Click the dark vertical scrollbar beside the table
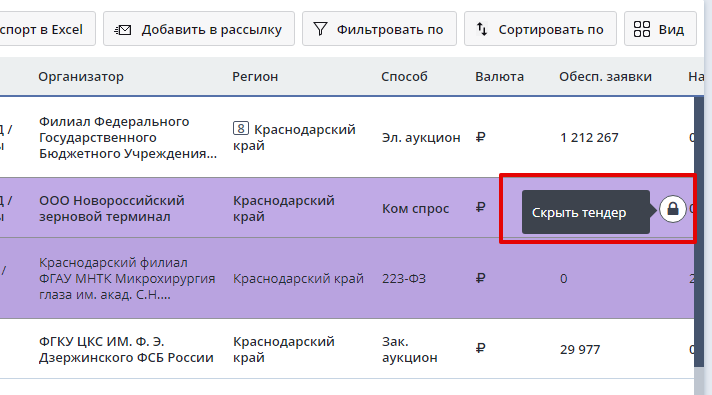The height and width of the screenshot is (395, 712). [x=699, y=232]
